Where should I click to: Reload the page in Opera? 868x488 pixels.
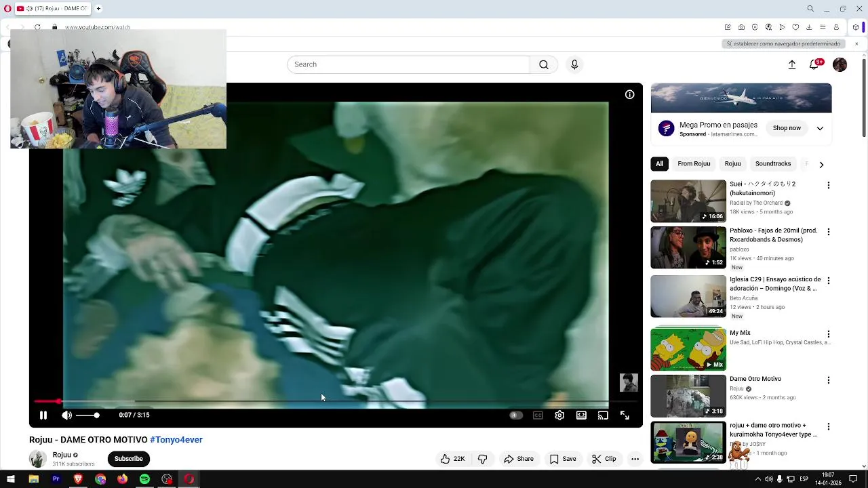coord(37,27)
